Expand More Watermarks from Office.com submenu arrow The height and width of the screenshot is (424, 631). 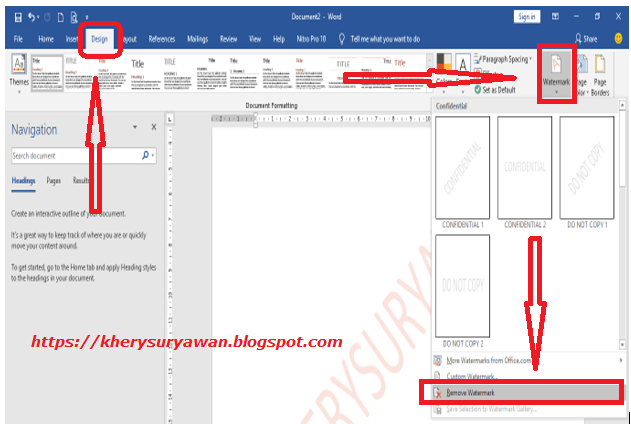[621, 360]
